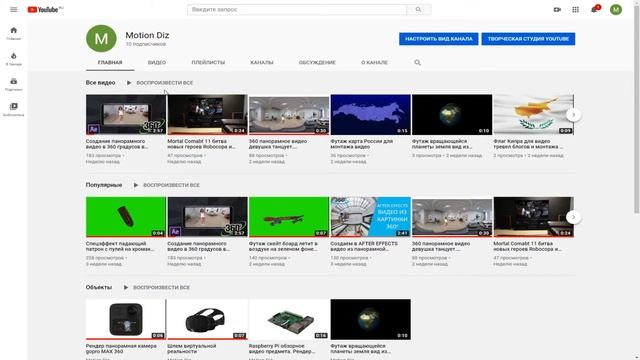Open the Все видео section heading
Image resolution: width=640 pixels, height=360 pixels.
coord(100,83)
